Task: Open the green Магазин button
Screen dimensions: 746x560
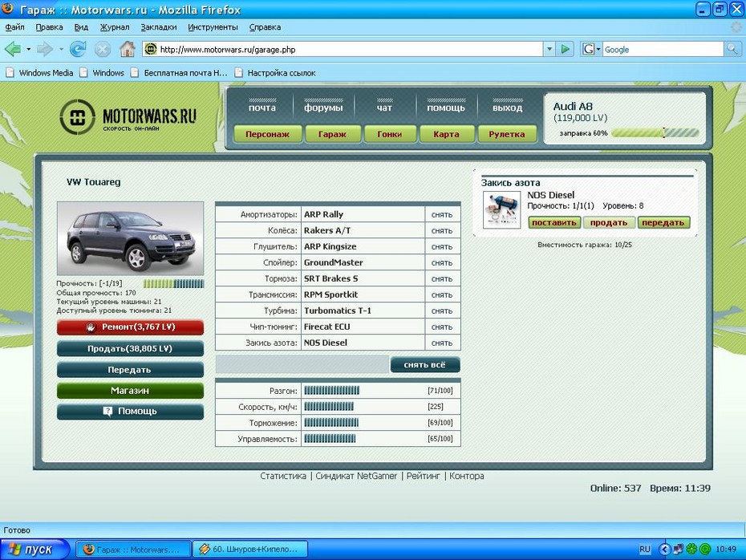Action: point(131,391)
